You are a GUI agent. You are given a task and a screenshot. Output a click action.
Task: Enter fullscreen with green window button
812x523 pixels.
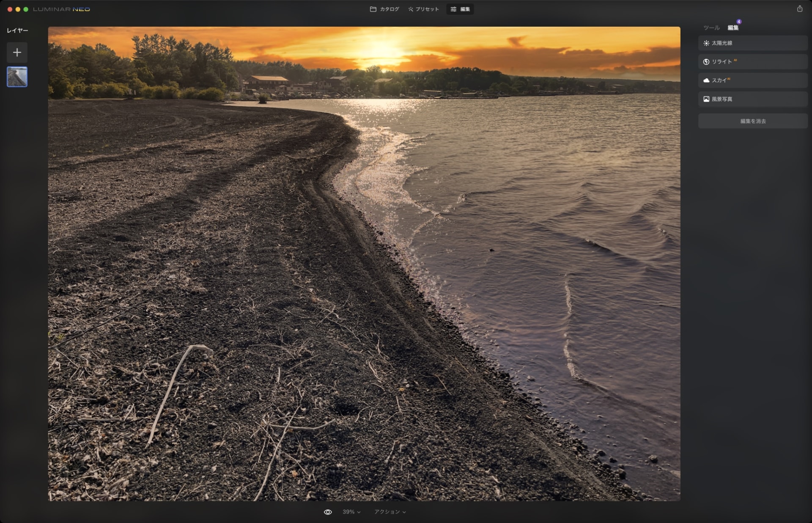tap(26, 9)
